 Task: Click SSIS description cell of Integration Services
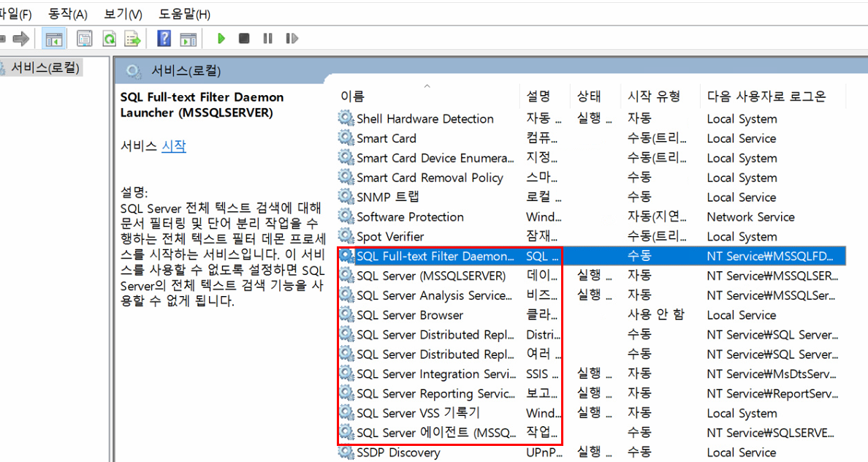542,374
